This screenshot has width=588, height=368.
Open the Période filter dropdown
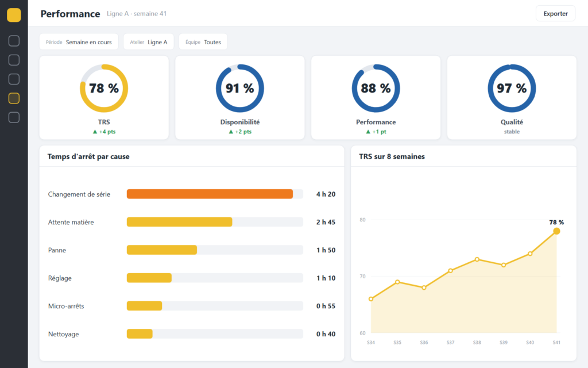point(79,42)
